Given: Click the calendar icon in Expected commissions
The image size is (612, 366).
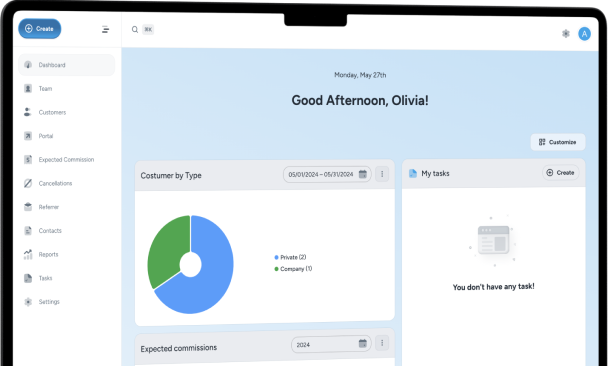Looking at the screenshot, I should click(363, 343).
